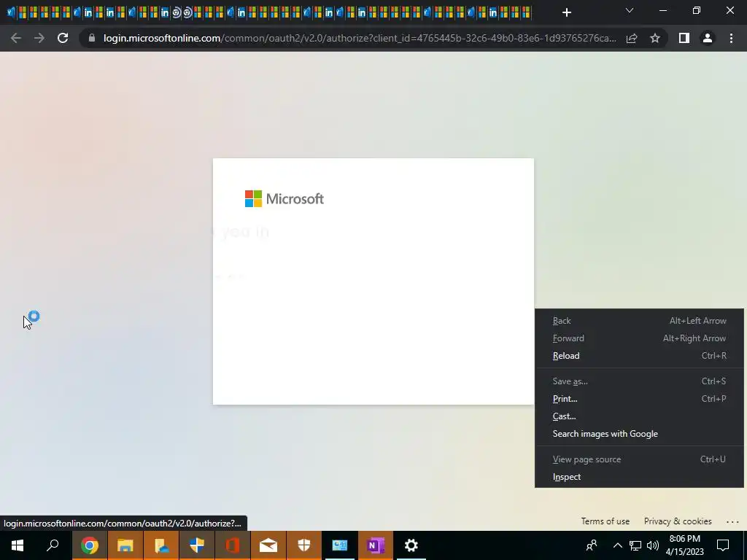
Task: Open File Explorer from the taskbar
Action: click(x=125, y=545)
